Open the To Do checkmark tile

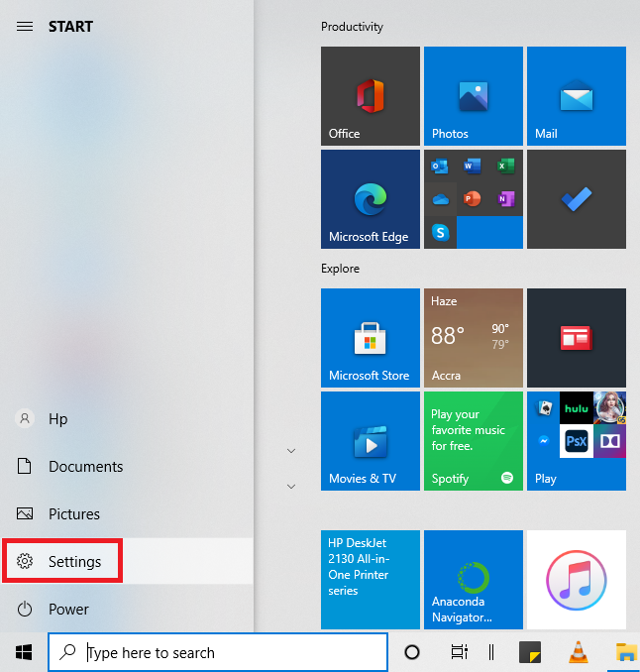[x=577, y=199]
